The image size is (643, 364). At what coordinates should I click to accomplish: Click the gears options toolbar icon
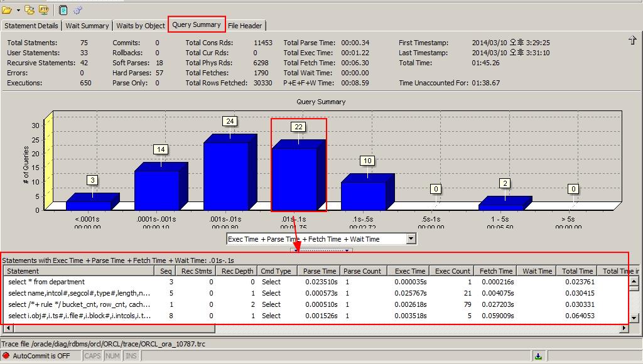(78, 10)
